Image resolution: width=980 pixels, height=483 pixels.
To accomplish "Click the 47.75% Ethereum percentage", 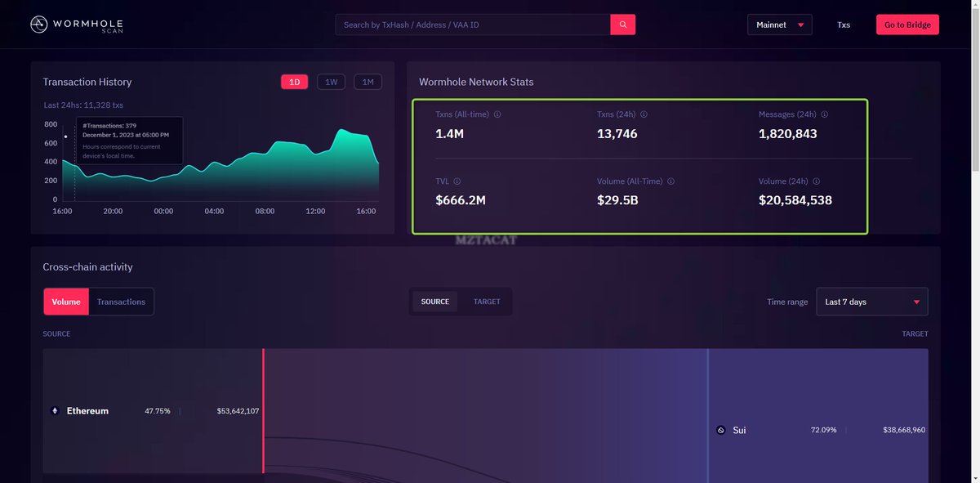I will 158,411.
